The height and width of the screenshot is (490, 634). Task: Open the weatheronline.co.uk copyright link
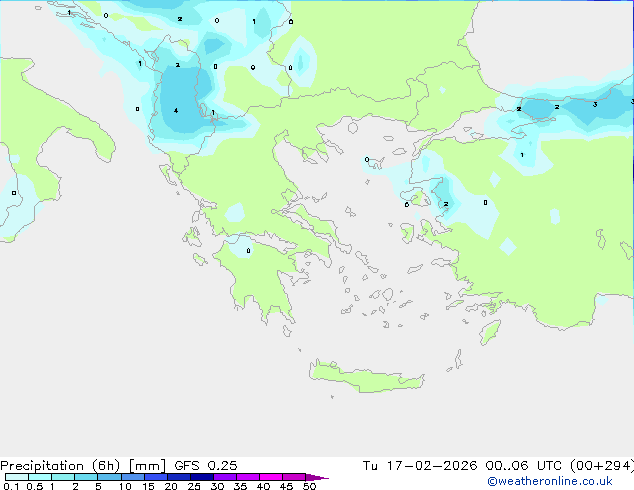point(550,481)
